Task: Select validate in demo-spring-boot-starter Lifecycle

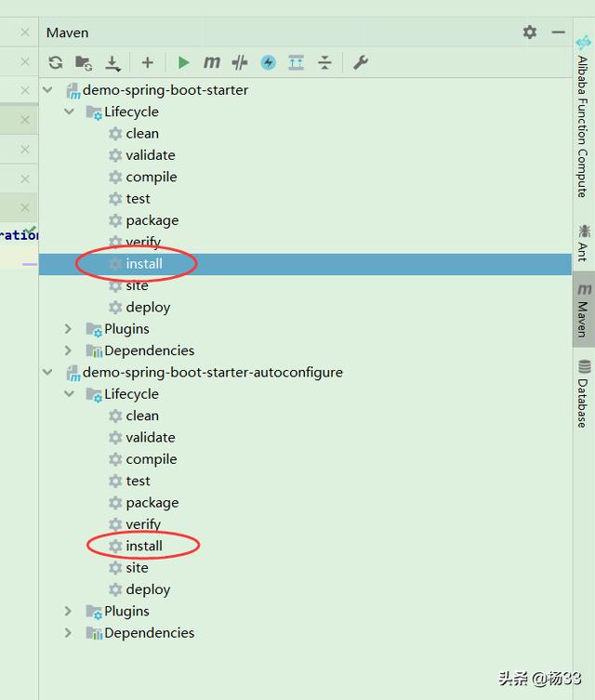Action: [x=151, y=155]
